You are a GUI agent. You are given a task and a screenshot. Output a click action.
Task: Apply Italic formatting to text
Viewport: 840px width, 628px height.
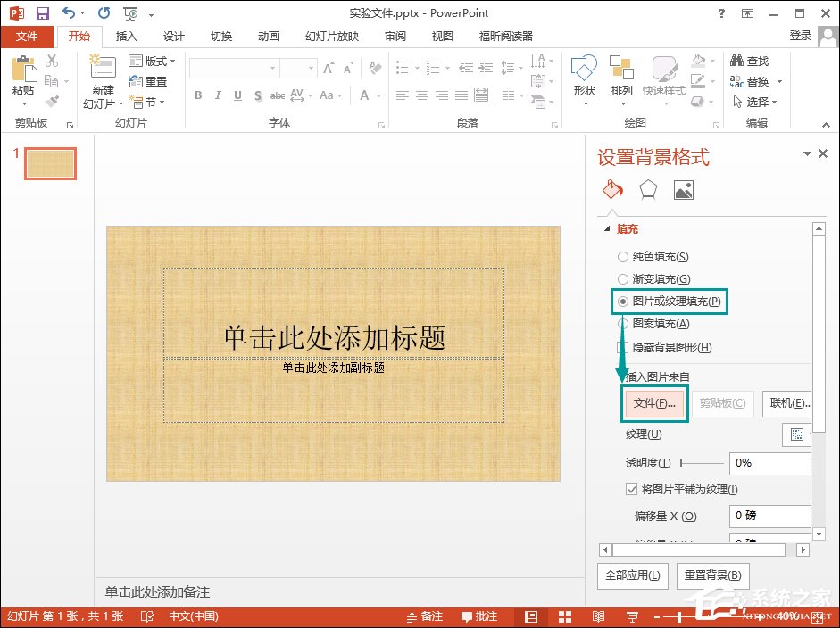217,93
